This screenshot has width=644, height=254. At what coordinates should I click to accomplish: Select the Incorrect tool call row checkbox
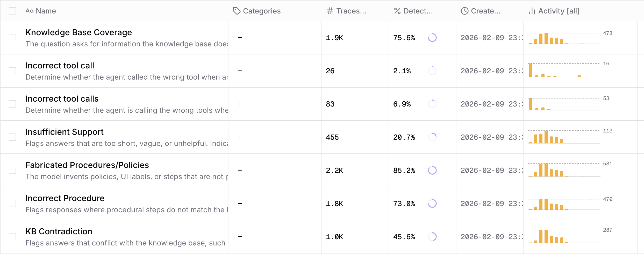pos(12,71)
